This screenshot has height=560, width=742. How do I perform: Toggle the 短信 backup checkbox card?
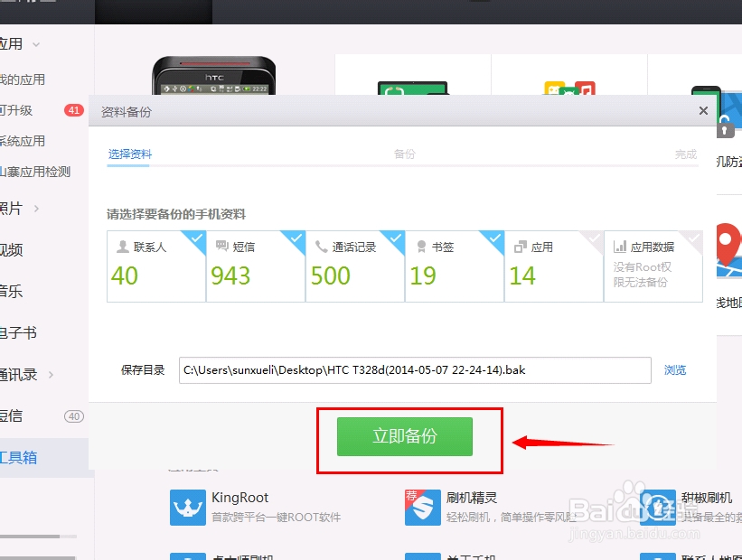pos(256,266)
